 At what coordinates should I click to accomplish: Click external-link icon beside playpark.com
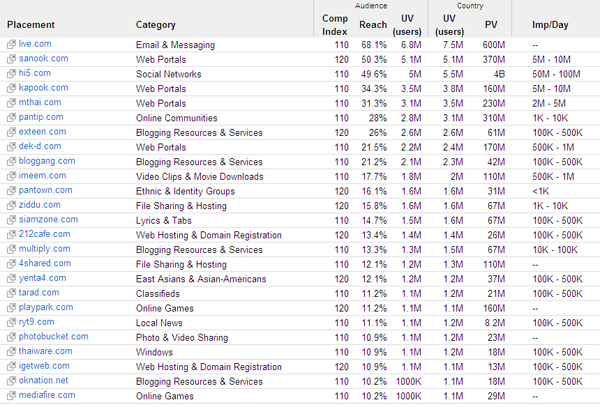click(x=11, y=308)
